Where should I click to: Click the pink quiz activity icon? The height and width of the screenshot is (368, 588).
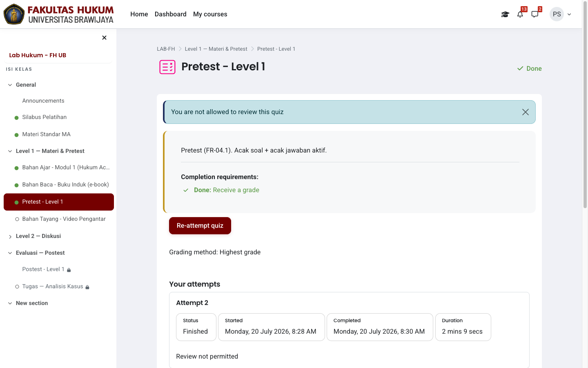point(167,67)
